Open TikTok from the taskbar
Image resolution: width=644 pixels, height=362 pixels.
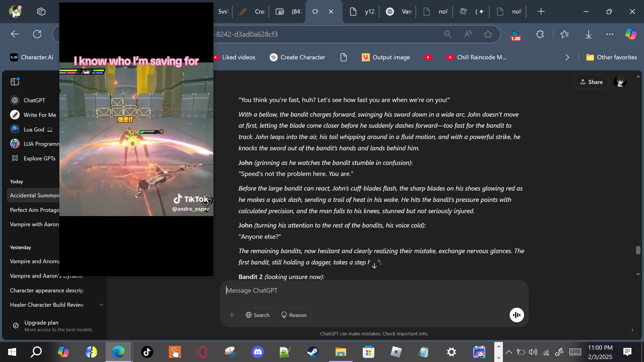click(x=147, y=352)
